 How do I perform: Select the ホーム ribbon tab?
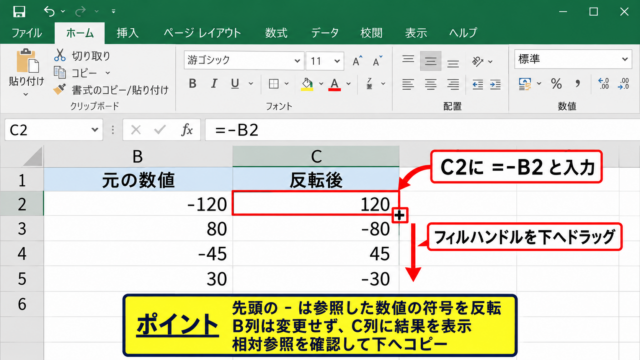coord(80,33)
